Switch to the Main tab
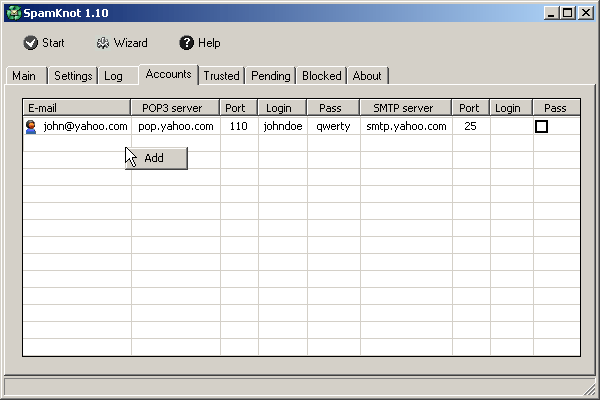600x400 pixels. pos(26,76)
